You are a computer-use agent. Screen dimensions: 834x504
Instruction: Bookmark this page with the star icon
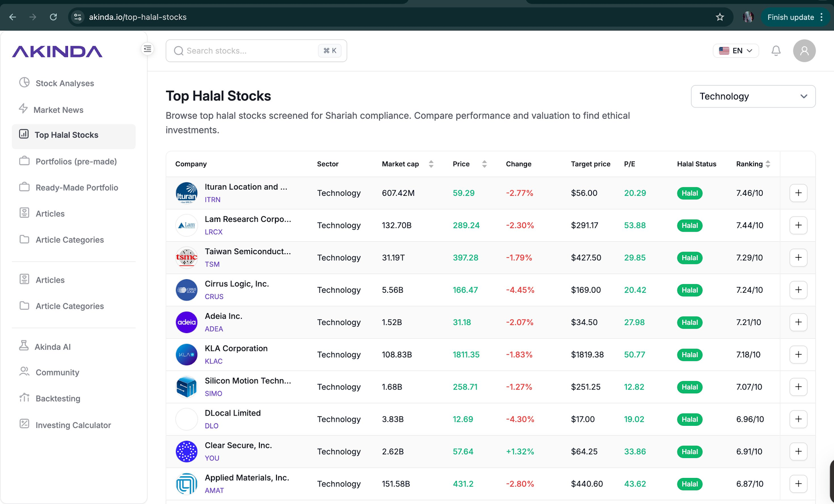coord(720,17)
